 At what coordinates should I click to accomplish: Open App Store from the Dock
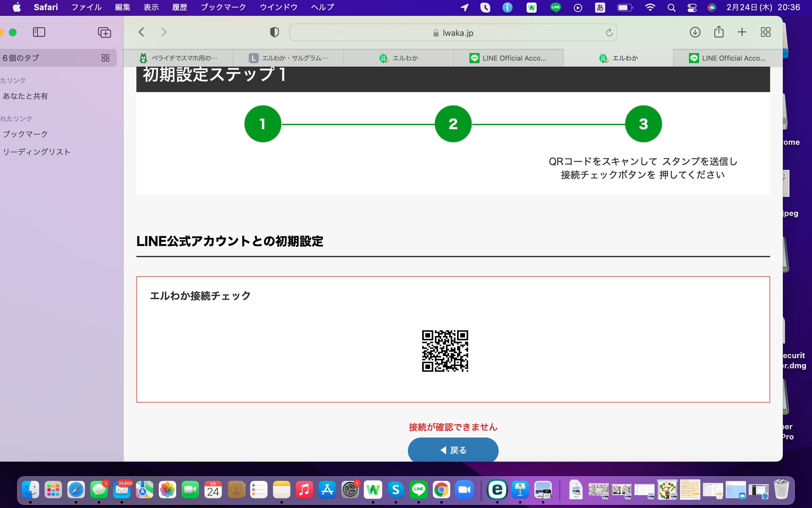click(327, 490)
